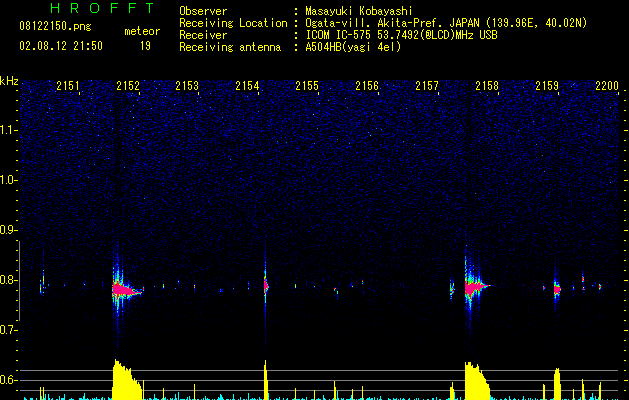
Task: Click the 1.1 frequency axis label
Action: click(x=8, y=130)
